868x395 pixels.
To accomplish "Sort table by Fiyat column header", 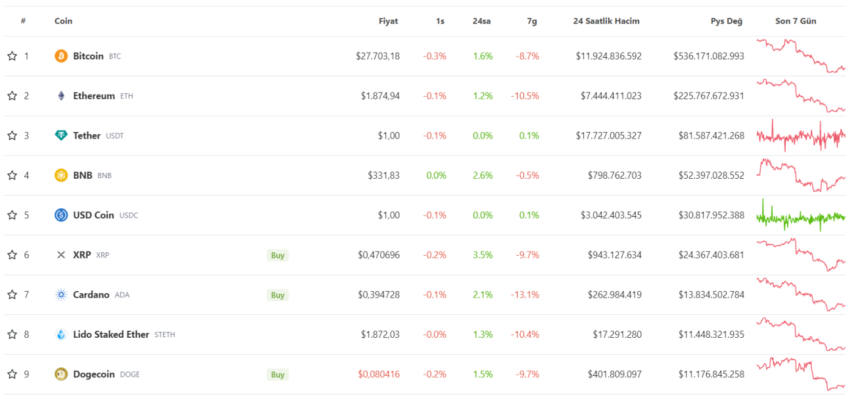I will [x=388, y=21].
